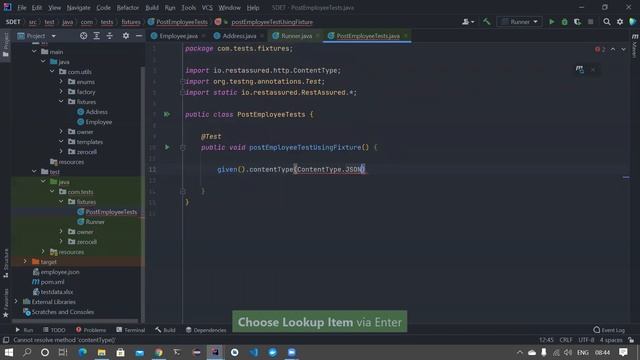
Task: Expand all nodes icon in Project panel
Action: coord(97,36)
